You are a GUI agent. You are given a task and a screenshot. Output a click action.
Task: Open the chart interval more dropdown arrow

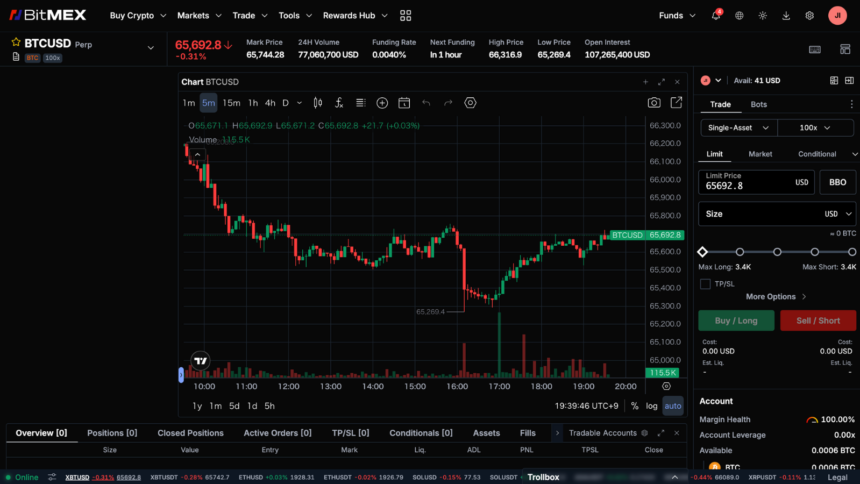[299, 103]
